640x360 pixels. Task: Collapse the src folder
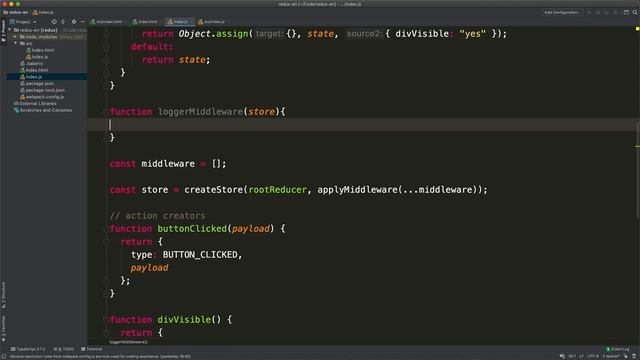click(x=16, y=43)
